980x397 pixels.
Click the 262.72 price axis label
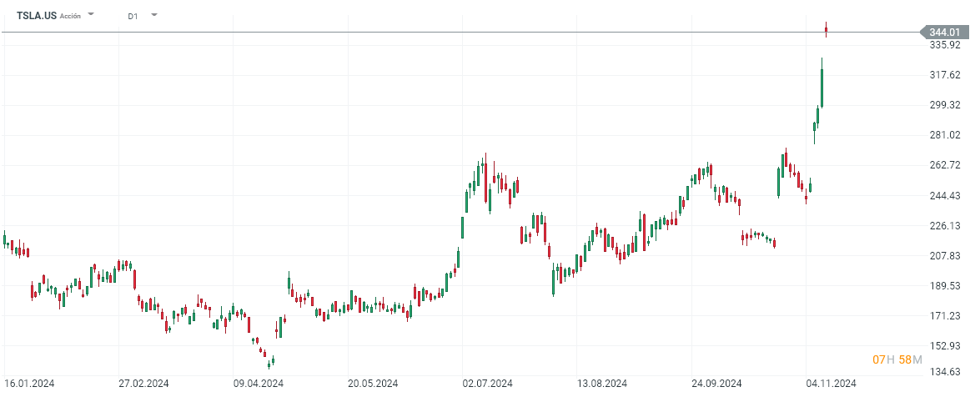point(947,165)
